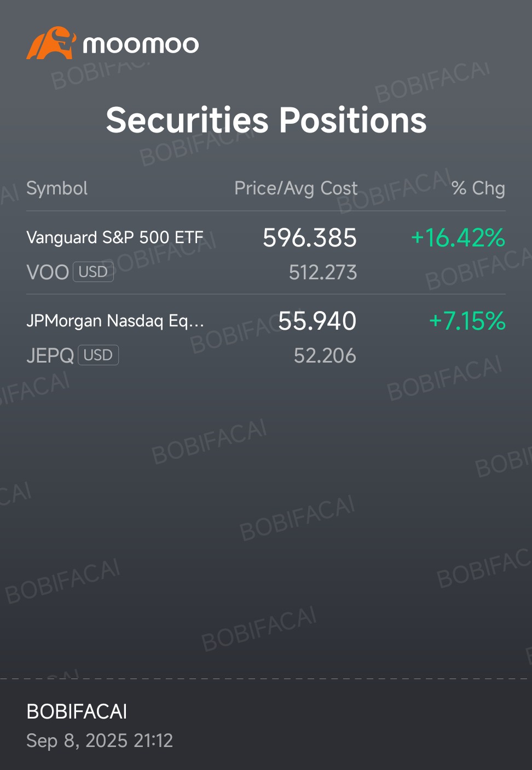Screen dimensions: 532x770
Task: Click the moomoo bull logo icon
Action: (51, 43)
